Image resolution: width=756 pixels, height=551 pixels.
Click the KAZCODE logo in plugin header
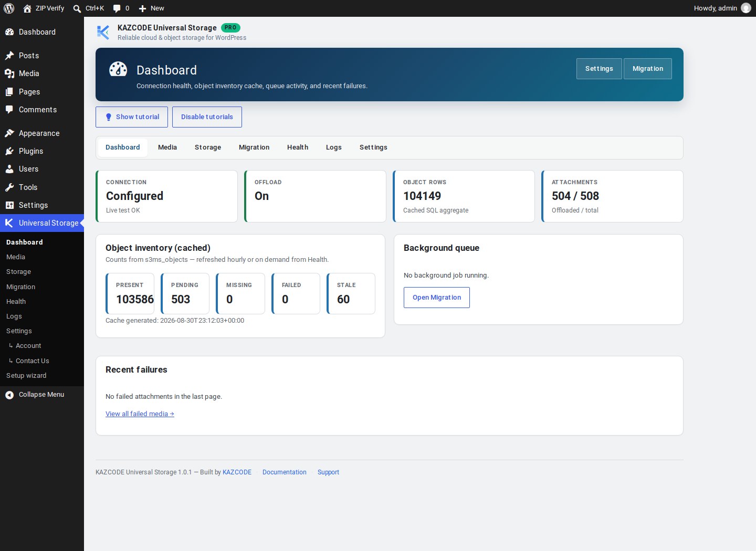click(x=103, y=32)
